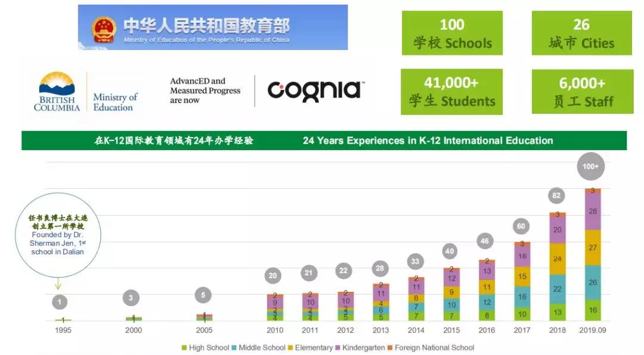Select the 2018 Elementary segment showing 24

point(558,259)
